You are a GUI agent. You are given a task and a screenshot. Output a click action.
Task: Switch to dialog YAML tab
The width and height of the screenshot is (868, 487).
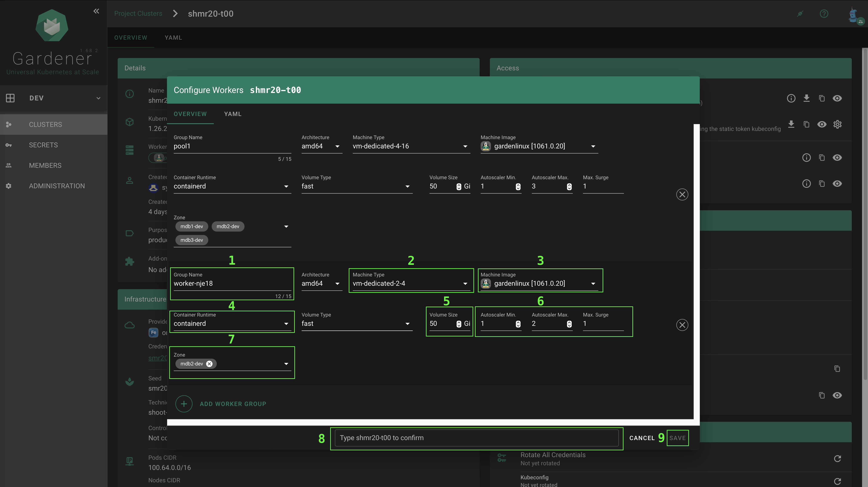(x=233, y=114)
